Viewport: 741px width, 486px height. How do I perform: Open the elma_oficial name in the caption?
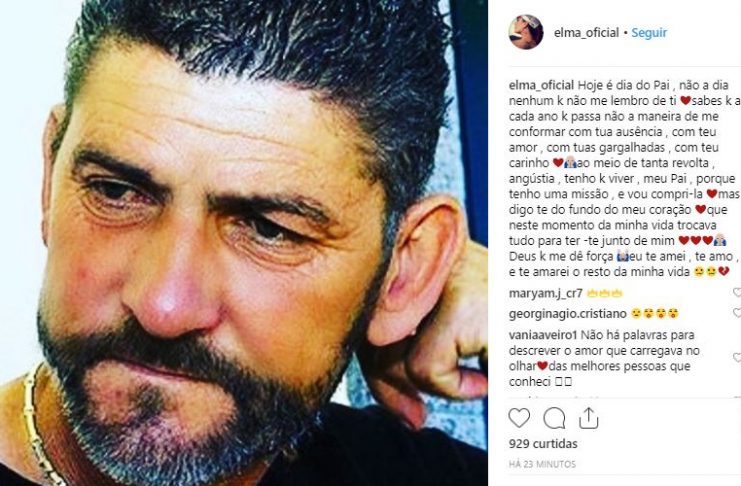[542, 86]
